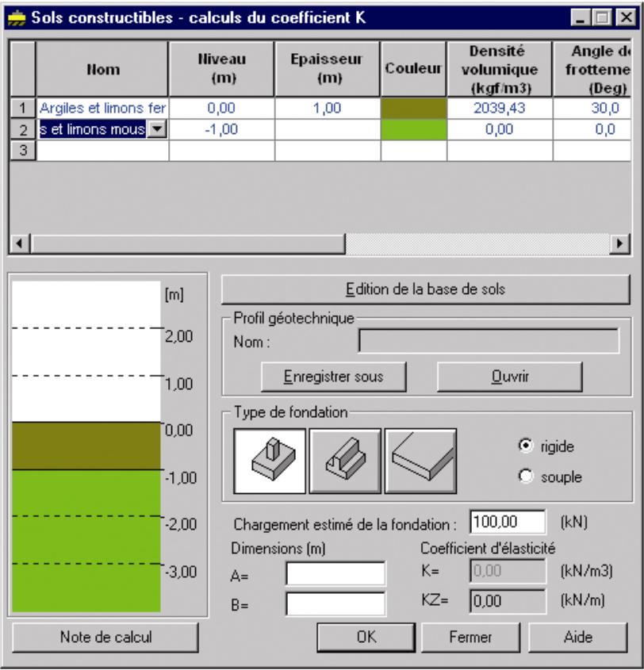Click the row 1 Epaisseur cell '1,00'
This screenshot has height=670, width=644.
(328, 108)
